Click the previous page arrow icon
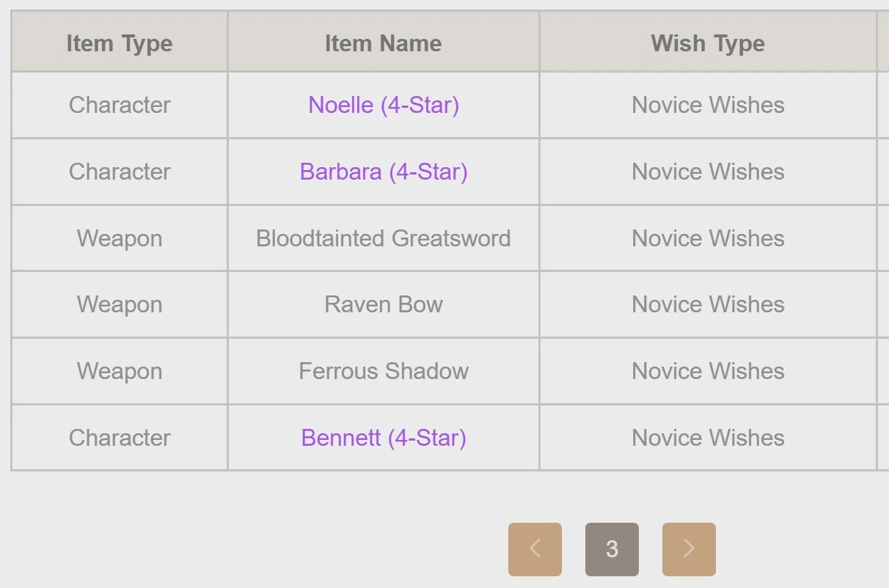The image size is (889, 588). (535, 548)
